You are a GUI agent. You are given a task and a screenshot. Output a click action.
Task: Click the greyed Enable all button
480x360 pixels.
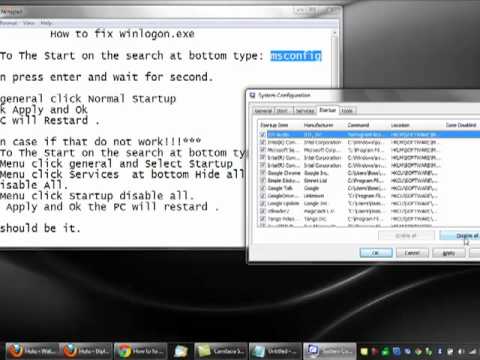(x=406, y=236)
